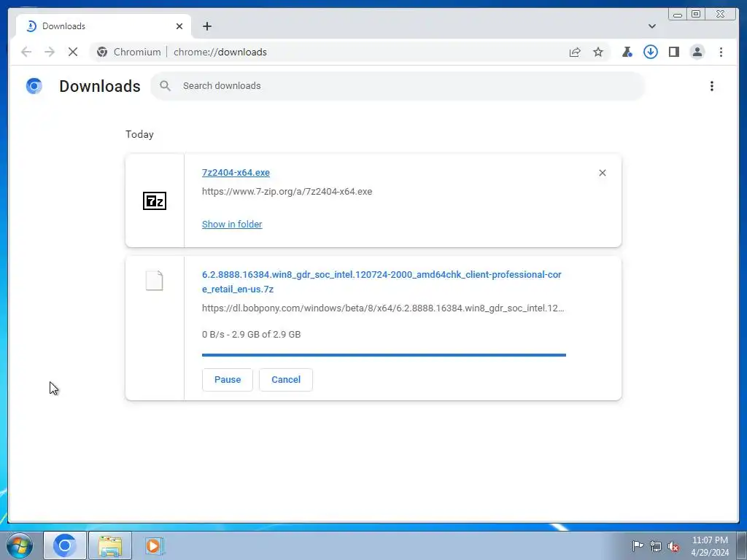Open a new tab

tap(206, 26)
